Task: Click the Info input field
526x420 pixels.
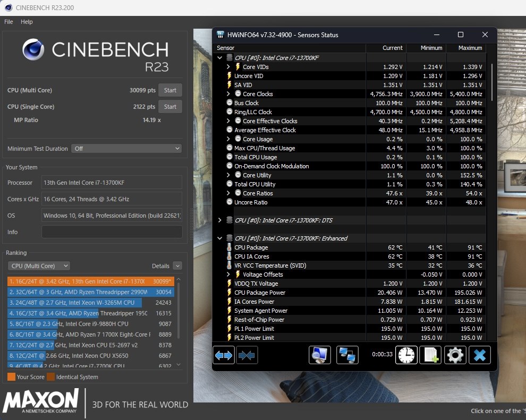Action: (x=112, y=232)
